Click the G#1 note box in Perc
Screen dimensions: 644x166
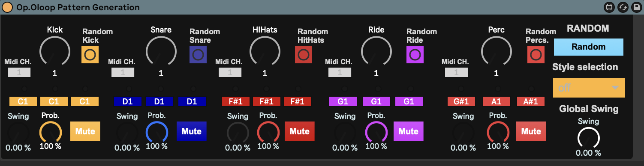coord(461,101)
